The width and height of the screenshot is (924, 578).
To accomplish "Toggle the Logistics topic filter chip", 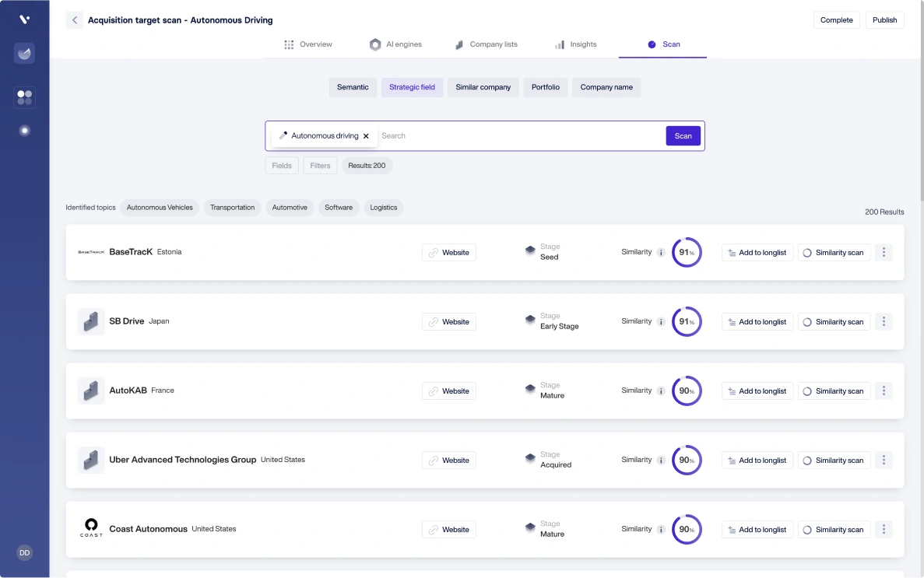I will point(383,208).
